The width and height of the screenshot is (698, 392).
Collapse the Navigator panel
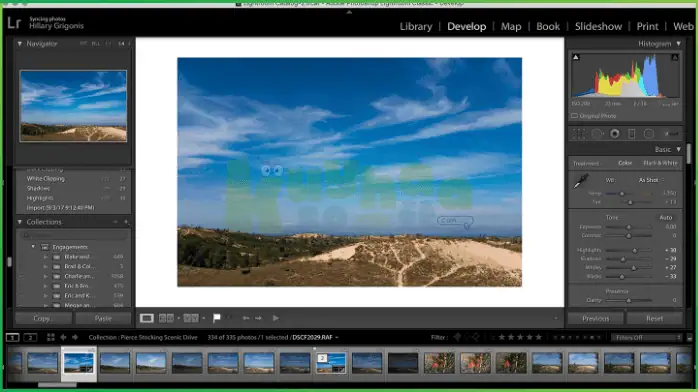click(x=20, y=44)
